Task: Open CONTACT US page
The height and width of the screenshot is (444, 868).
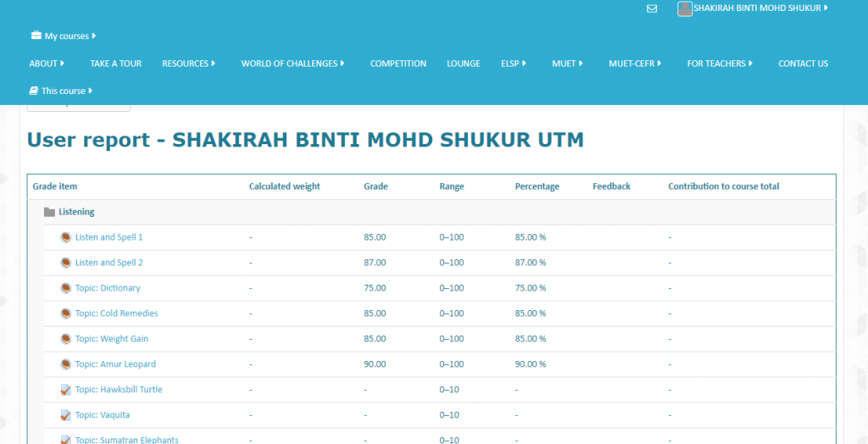Action: click(x=803, y=64)
